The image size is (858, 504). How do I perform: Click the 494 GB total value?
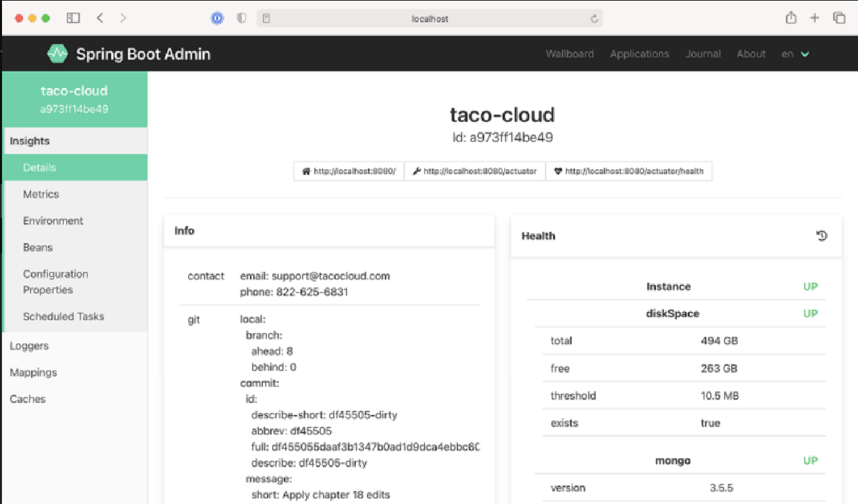click(719, 341)
